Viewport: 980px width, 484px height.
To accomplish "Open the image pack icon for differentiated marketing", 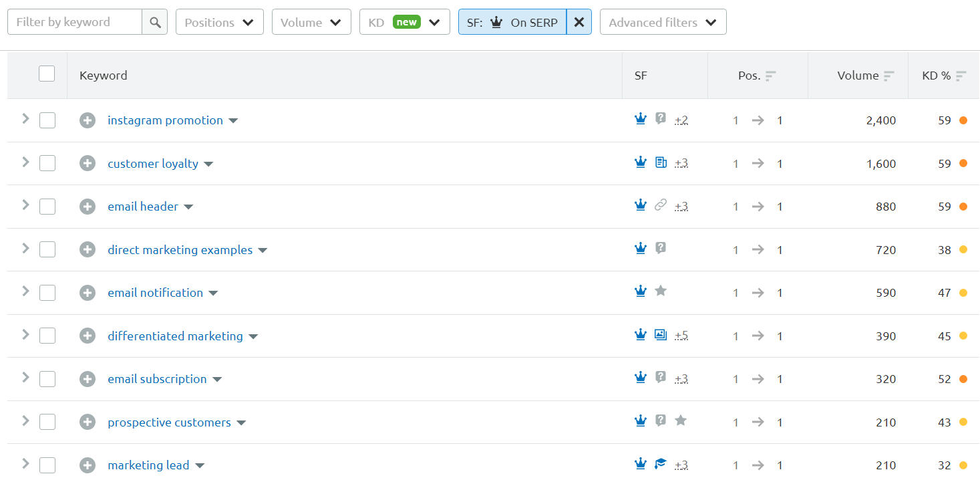I will [x=661, y=334].
